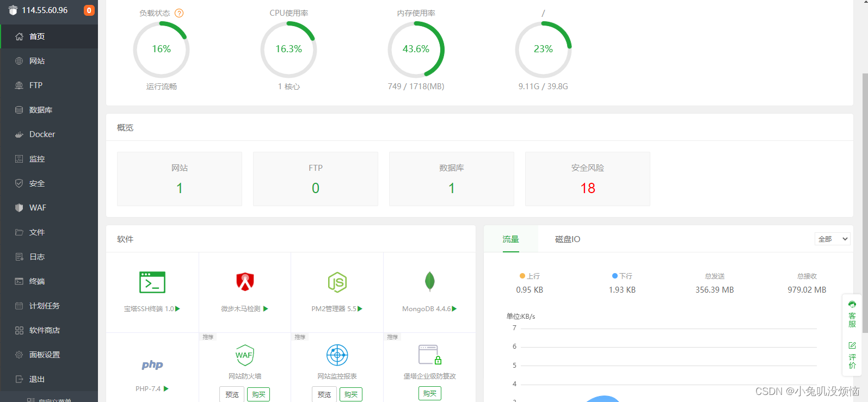Click the play arrow next to 微步木马检测
The height and width of the screenshot is (402, 868).
(x=266, y=309)
